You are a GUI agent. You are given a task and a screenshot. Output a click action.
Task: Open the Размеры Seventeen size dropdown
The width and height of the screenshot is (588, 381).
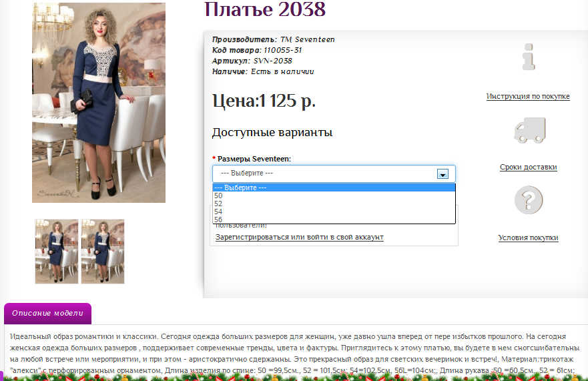pos(334,173)
